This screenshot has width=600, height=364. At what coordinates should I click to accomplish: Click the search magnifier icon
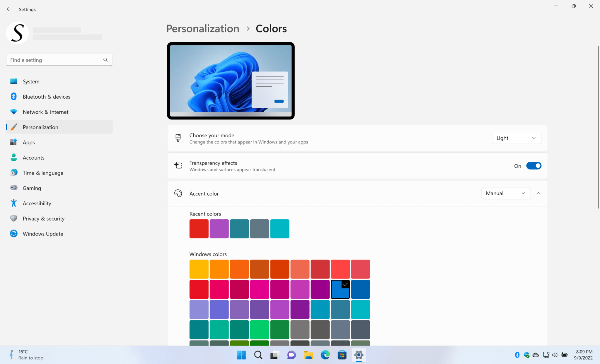[x=105, y=60]
